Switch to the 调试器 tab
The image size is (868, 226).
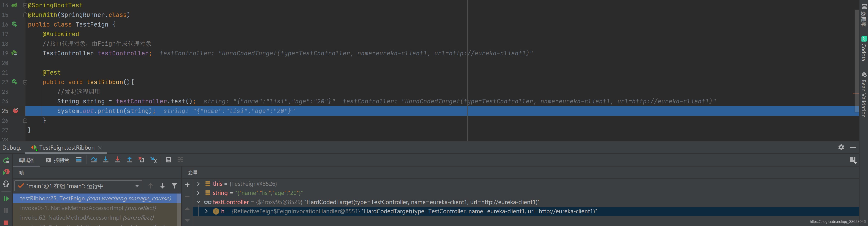(26, 160)
